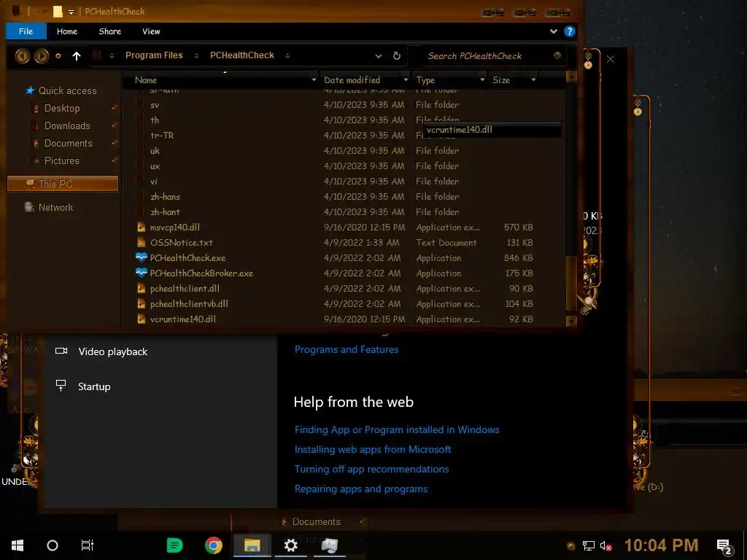
Task: Open Explorer help with the question mark icon
Action: pyautogui.click(x=569, y=31)
